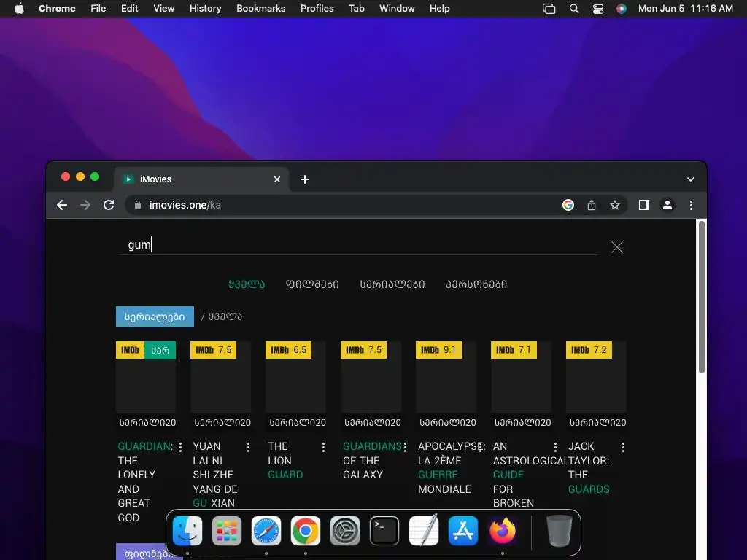Open options for Apocalypse card

[480, 447]
